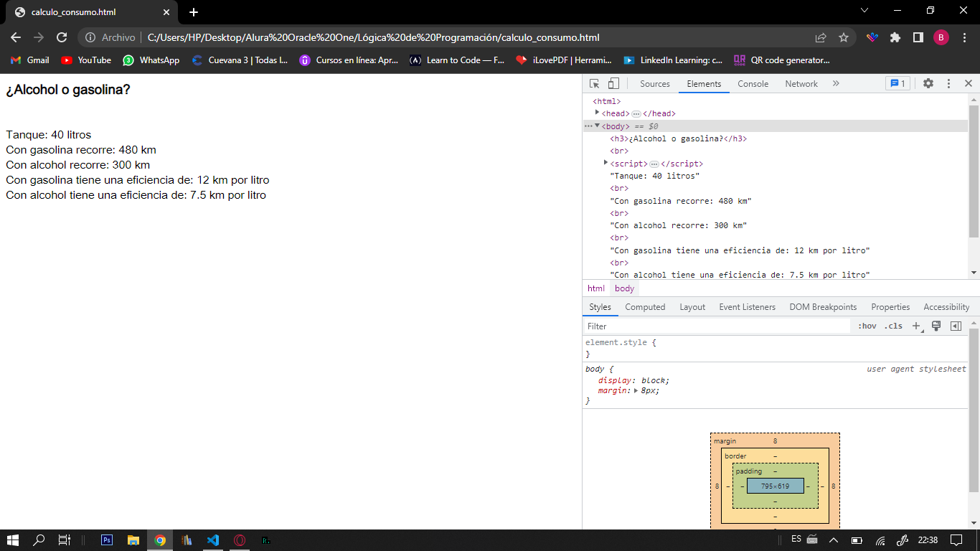The width and height of the screenshot is (980, 551).
Task: Toggle the device toolbar icon
Action: (613, 84)
